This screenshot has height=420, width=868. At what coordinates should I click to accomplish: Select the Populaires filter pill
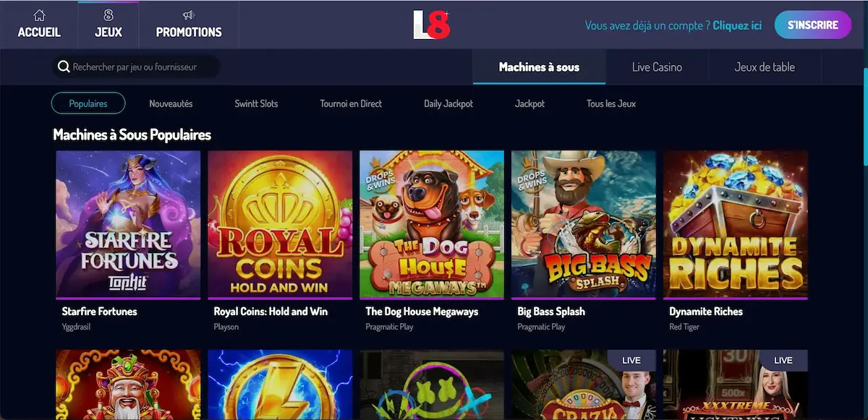[88, 103]
